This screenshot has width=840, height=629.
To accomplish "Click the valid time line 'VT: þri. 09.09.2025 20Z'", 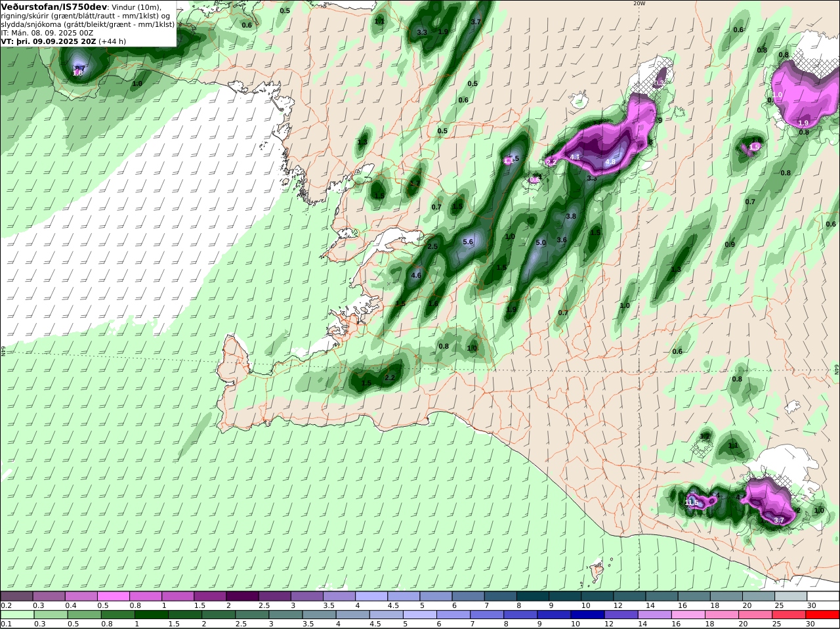I will (49, 41).
